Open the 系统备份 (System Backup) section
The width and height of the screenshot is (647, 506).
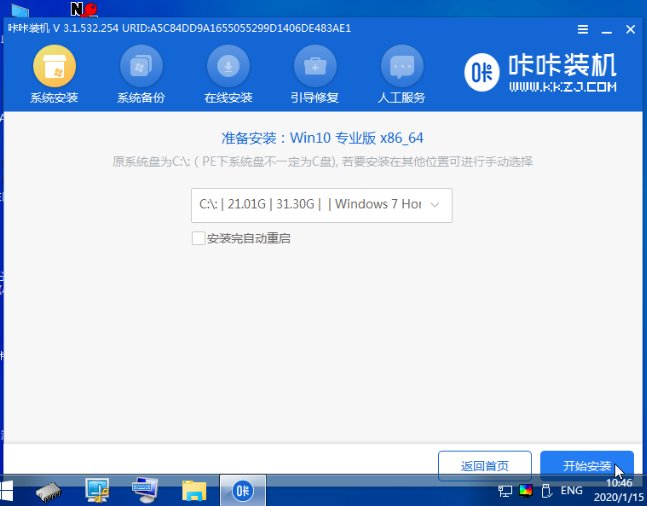[x=141, y=76]
